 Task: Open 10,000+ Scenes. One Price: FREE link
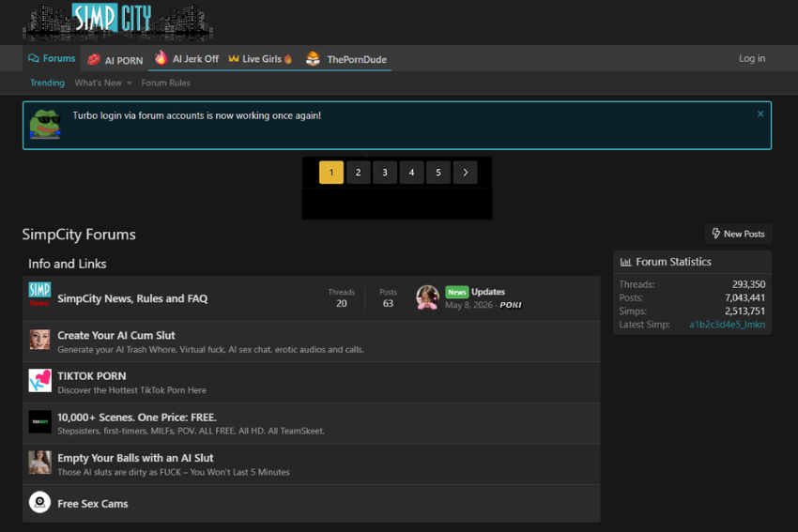(x=137, y=417)
